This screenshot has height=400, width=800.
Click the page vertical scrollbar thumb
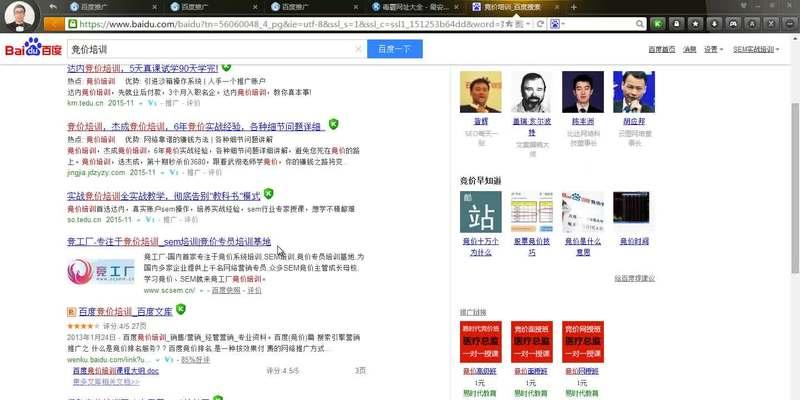coord(795,189)
